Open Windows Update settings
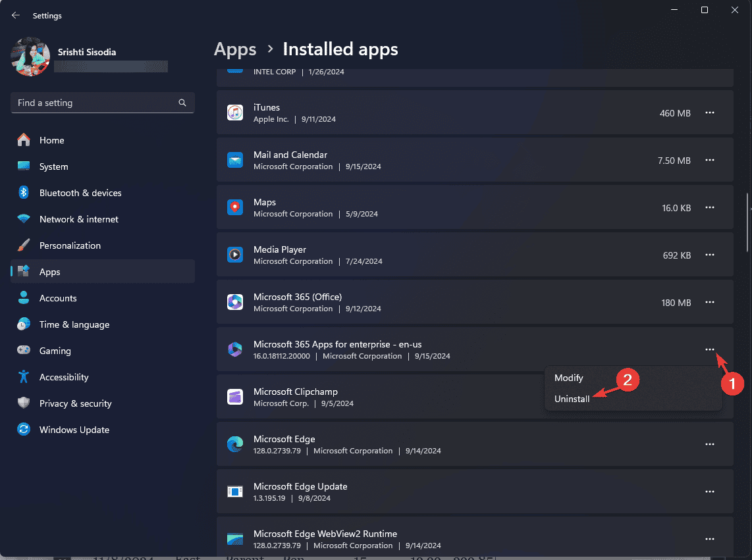Viewport: 752px width, 560px height. point(72,429)
